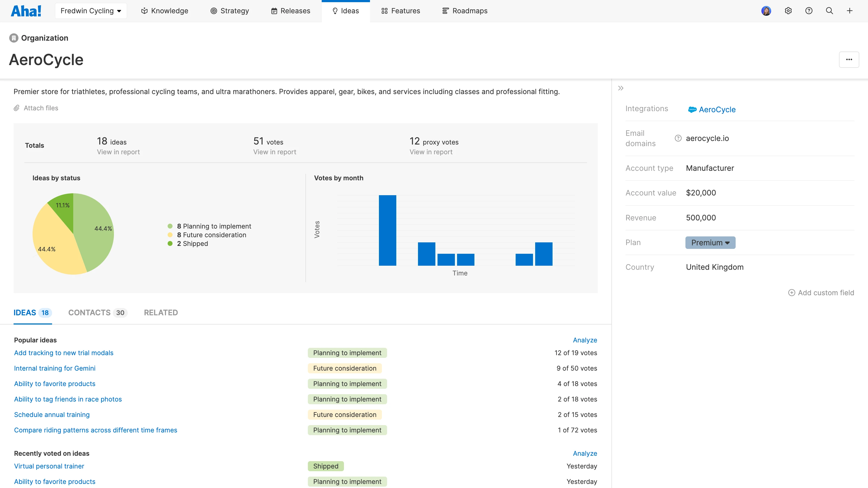
Task: Collapse sidebar with double chevron icon
Action: 621,88
